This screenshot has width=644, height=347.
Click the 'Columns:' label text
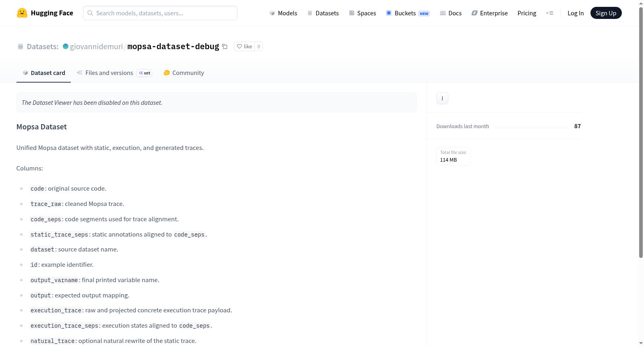pyautogui.click(x=30, y=168)
